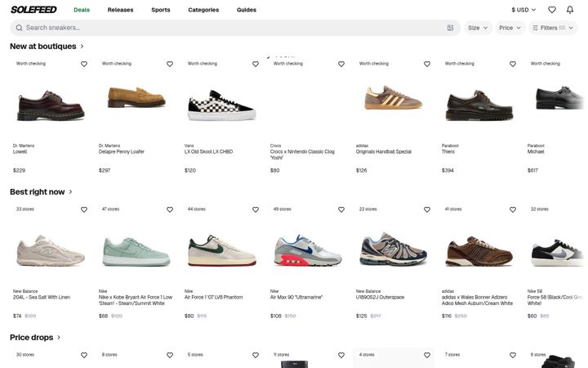Screen dimensions: 588x368
Task: Open the wishlist heart icon in header
Action: pyautogui.click(x=551, y=10)
